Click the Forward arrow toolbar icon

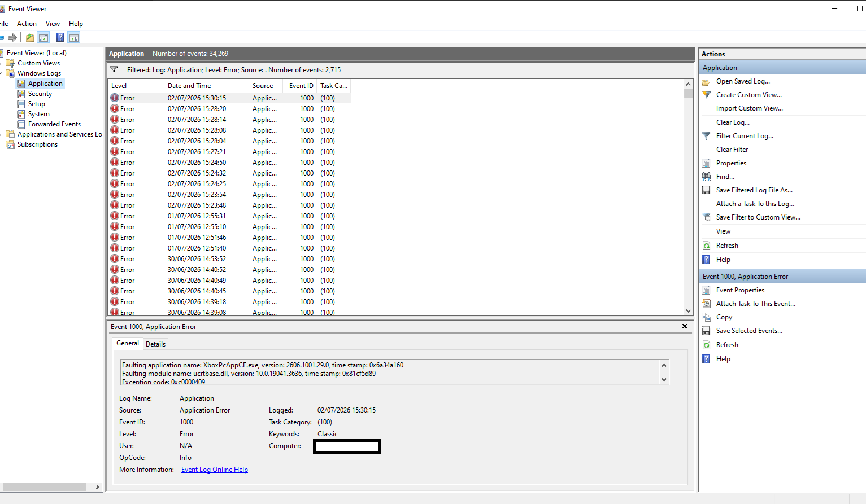[12, 38]
